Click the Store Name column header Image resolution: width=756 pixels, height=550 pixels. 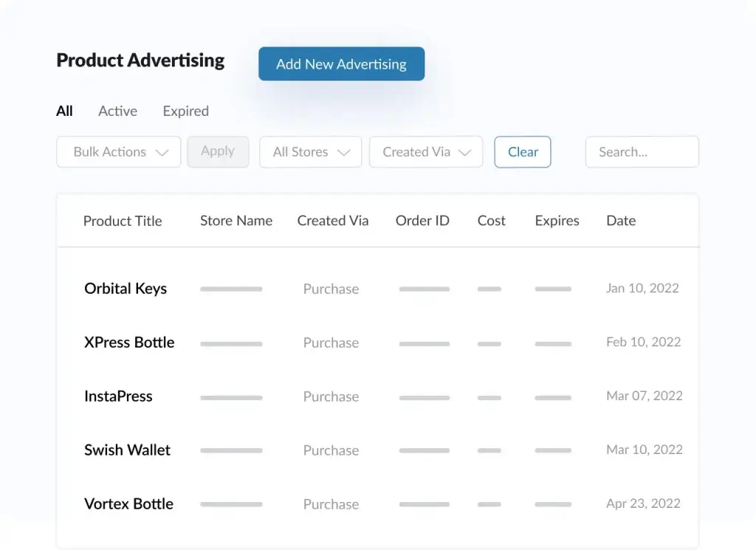coord(236,221)
